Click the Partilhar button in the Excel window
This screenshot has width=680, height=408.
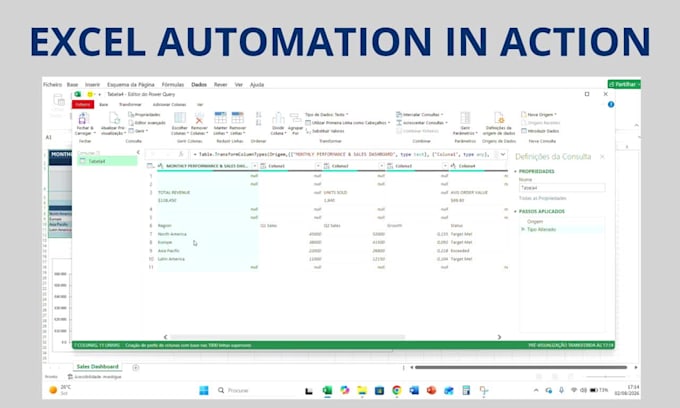pyautogui.click(x=624, y=84)
